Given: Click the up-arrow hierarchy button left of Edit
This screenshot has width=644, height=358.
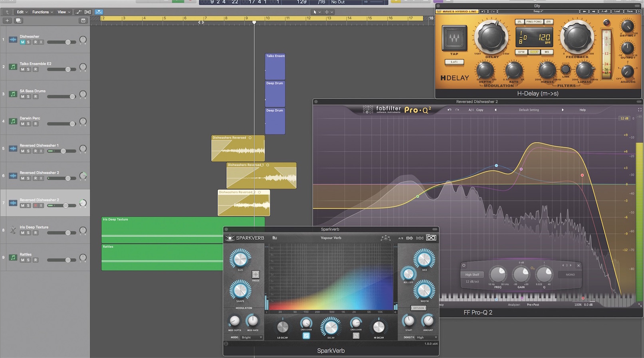Looking at the screenshot, I should 7,12.
